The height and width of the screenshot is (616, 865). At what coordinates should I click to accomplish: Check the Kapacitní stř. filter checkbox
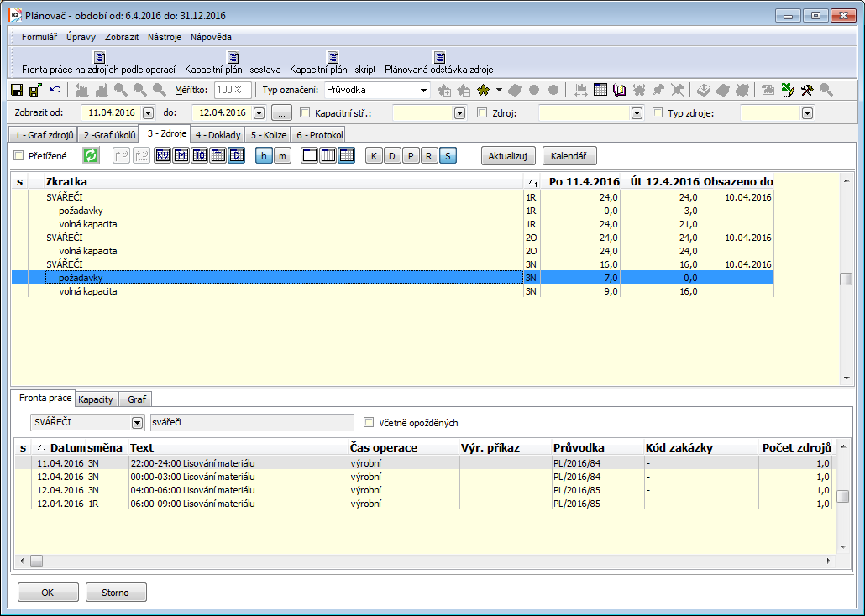pyautogui.click(x=305, y=113)
